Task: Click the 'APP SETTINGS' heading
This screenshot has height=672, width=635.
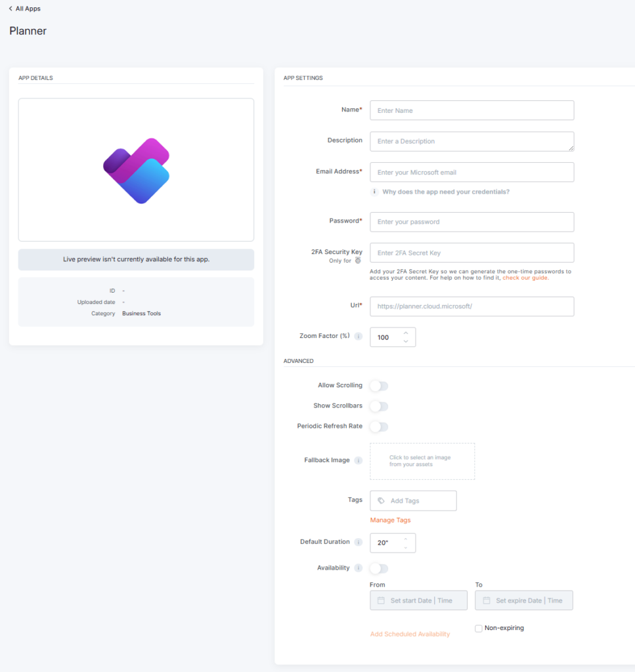Action: 303,78
